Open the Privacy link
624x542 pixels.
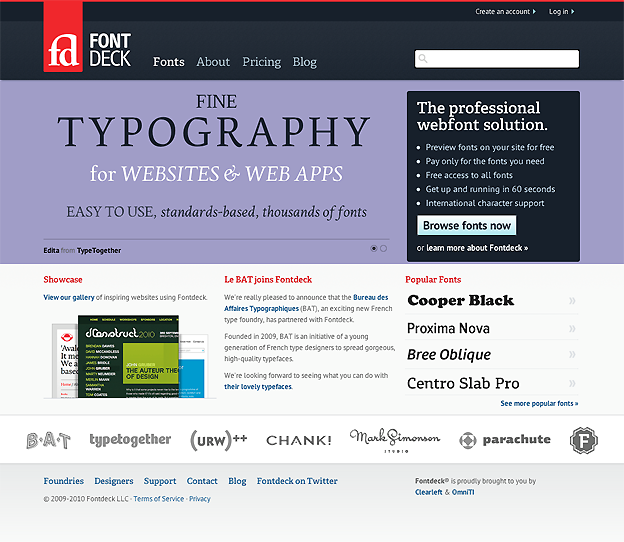pyautogui.click(x=200, y=499)
